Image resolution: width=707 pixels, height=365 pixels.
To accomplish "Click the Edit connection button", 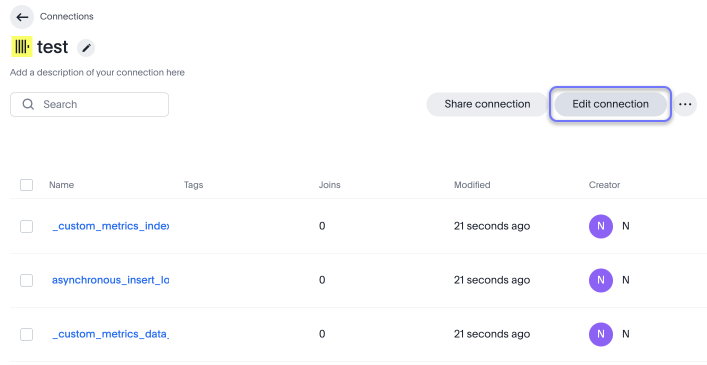I will tap(611, 104).
